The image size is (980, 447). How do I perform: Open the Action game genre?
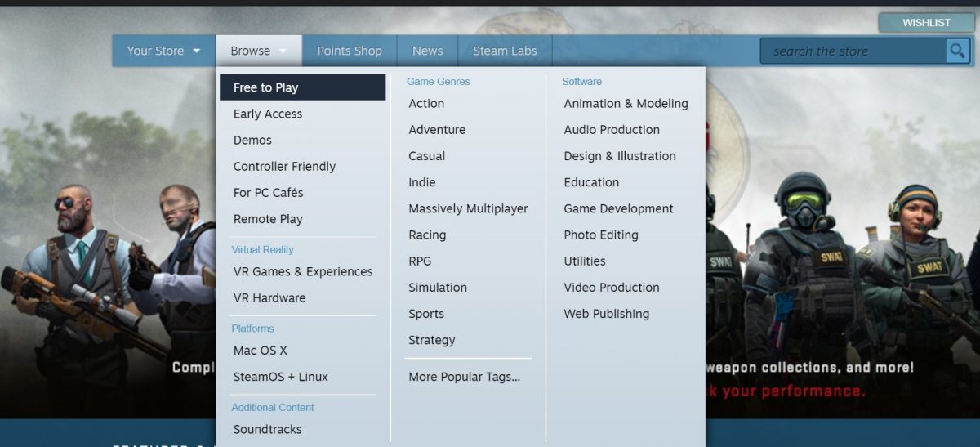pos(426,103)
